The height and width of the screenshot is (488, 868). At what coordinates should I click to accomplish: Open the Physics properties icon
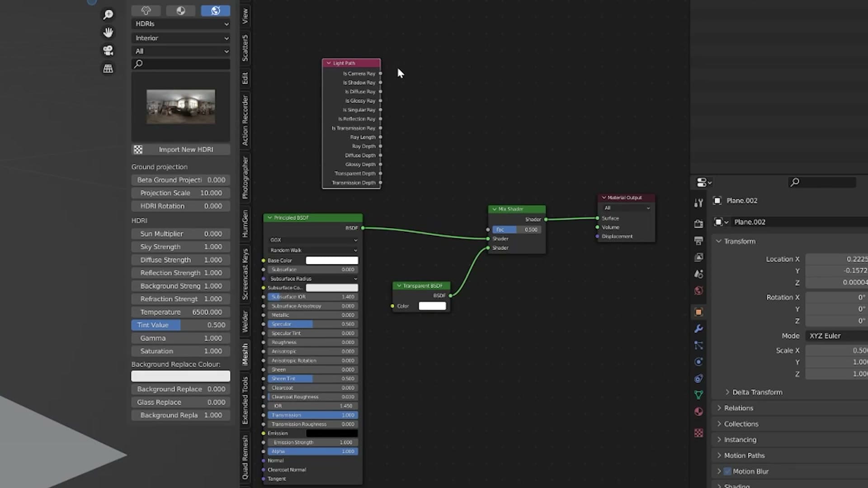[698, 362]
